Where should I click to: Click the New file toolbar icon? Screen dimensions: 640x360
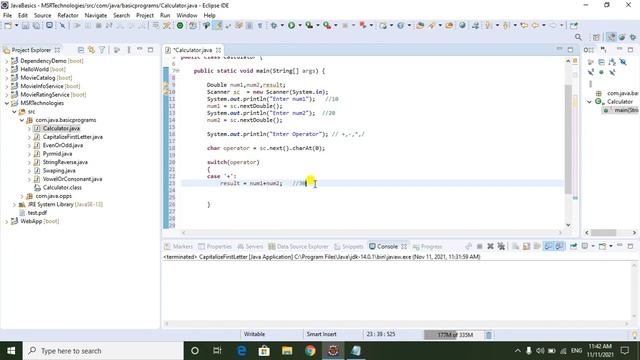pyautogui.click(x=8, y=25)
